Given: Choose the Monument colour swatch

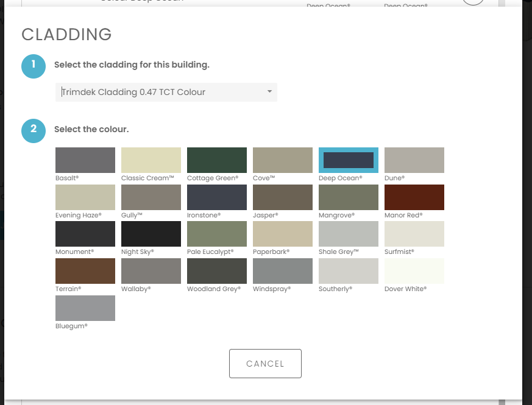Looking at the screenshot, I should coord(85,234).
